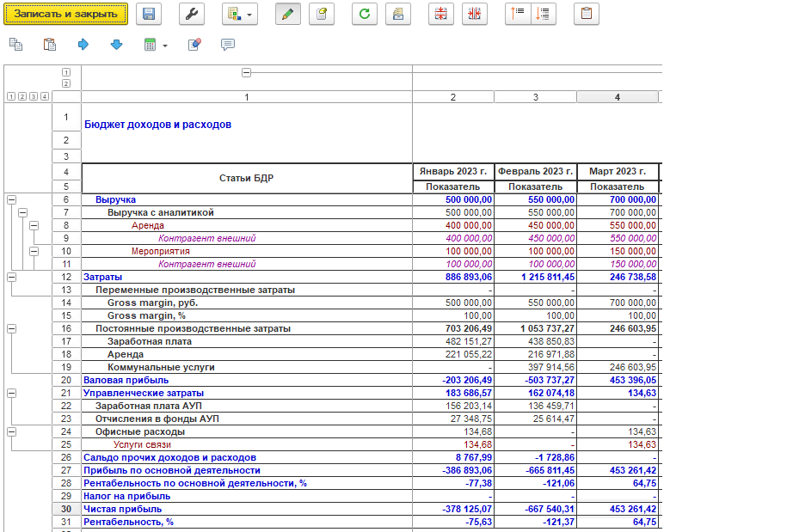Viewport: 793px width, 532px height.
Task: Click the copy pages icon
Action: click(15, 45)
